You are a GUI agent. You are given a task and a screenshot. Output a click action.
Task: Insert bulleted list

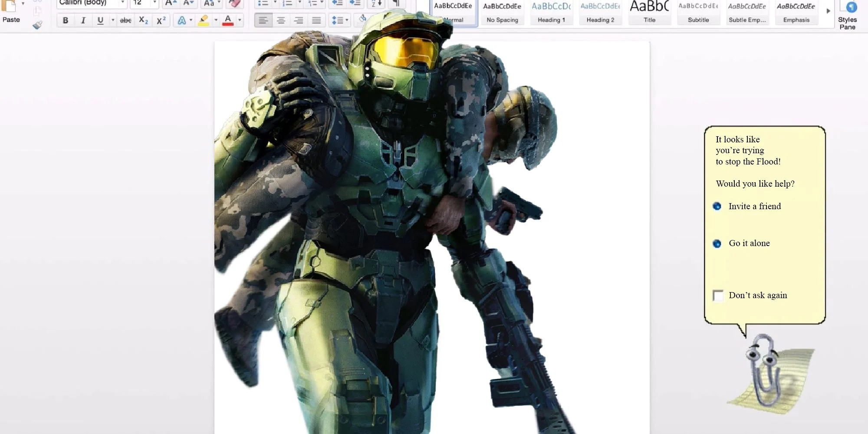tap(263, 3)
